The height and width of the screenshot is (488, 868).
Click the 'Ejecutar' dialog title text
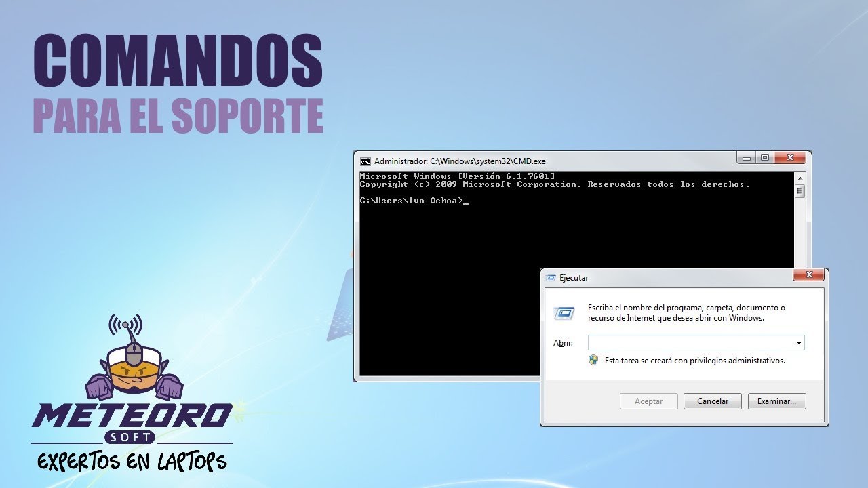point(574,278)
